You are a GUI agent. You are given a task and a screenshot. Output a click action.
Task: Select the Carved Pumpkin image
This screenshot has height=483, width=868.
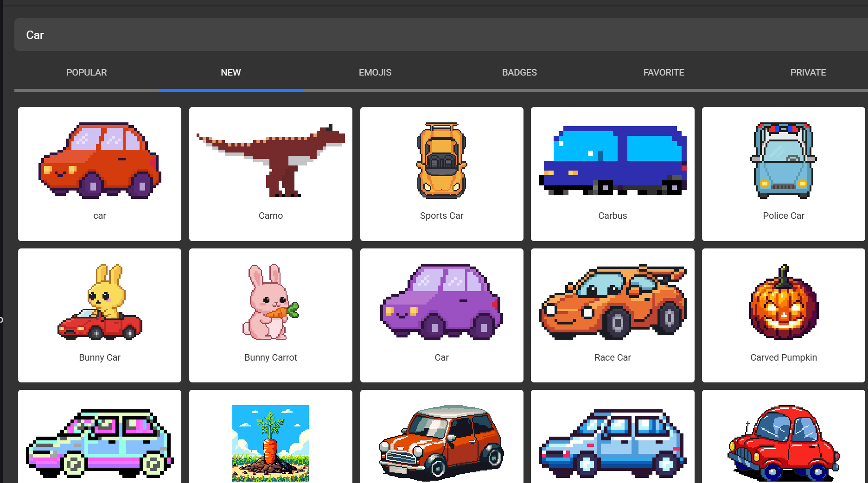click(784, 302)
